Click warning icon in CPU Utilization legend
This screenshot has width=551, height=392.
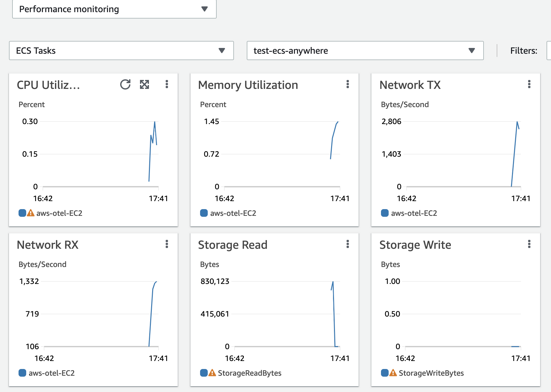click(31, 213)
